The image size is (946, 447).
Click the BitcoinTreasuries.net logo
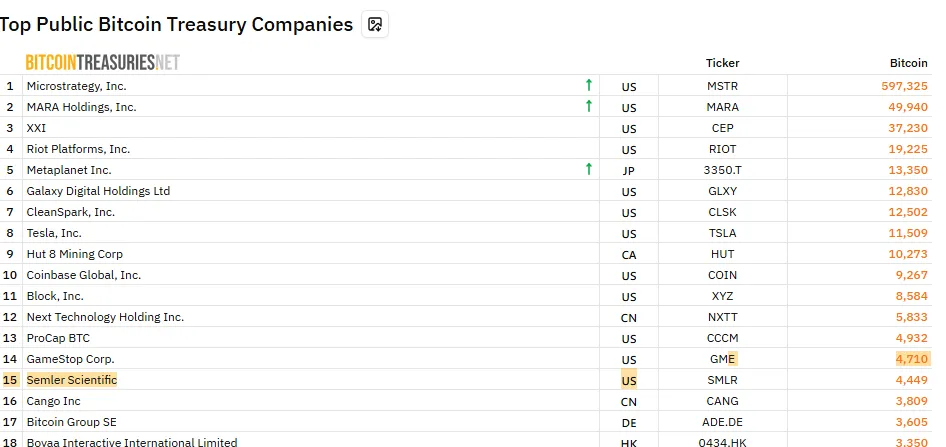102,63
